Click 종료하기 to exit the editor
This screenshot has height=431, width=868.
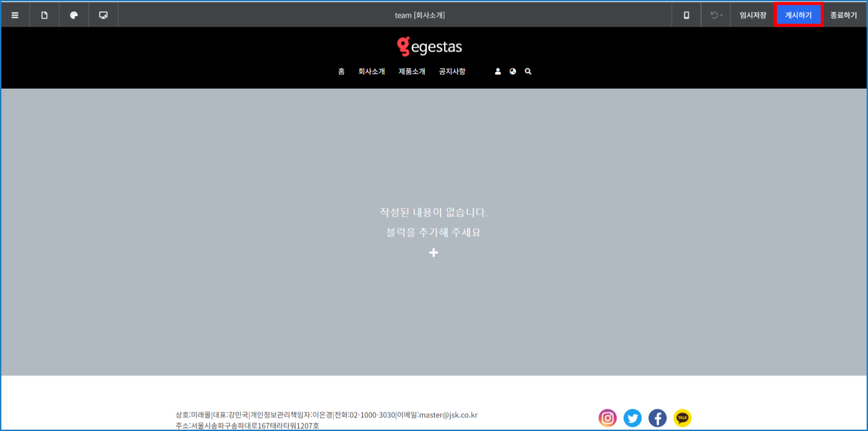tap(843, 15)
